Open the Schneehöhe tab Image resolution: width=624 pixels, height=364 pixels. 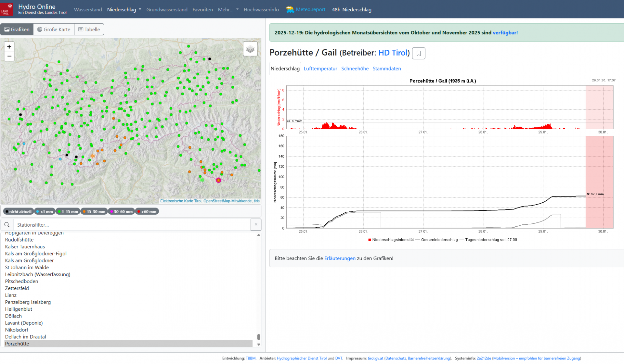click(x=355, y=69)
